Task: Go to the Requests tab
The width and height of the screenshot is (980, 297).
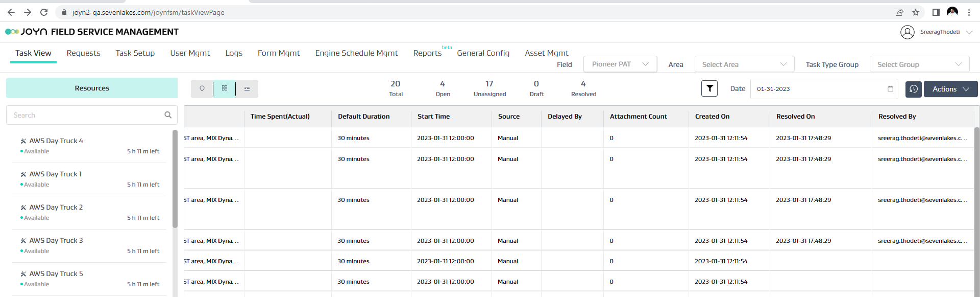Action: point(83,53)
